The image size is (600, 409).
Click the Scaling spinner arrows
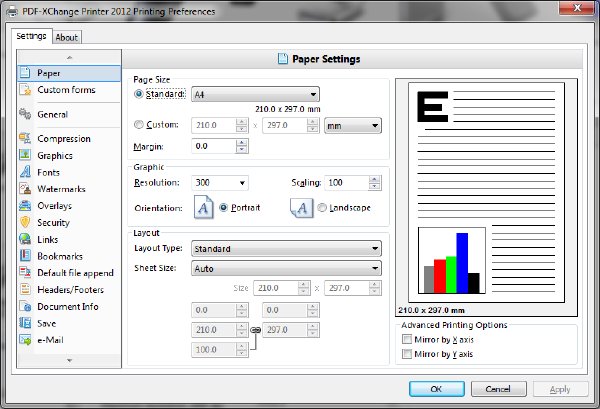coord(375,183)
